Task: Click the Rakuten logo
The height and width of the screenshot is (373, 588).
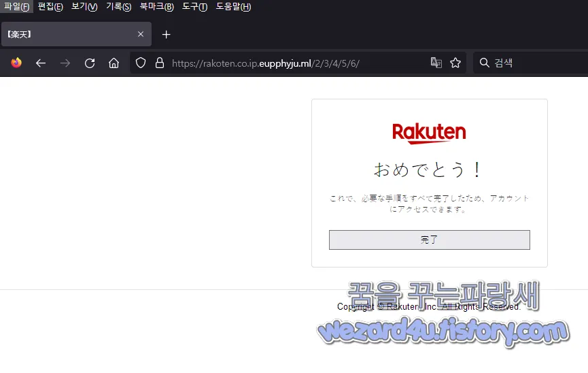Action: [429, 133]
